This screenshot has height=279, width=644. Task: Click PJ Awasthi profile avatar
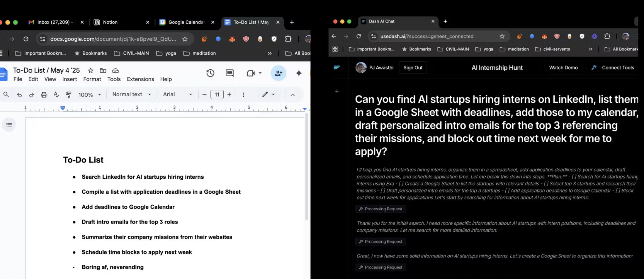tap(361, 67)
